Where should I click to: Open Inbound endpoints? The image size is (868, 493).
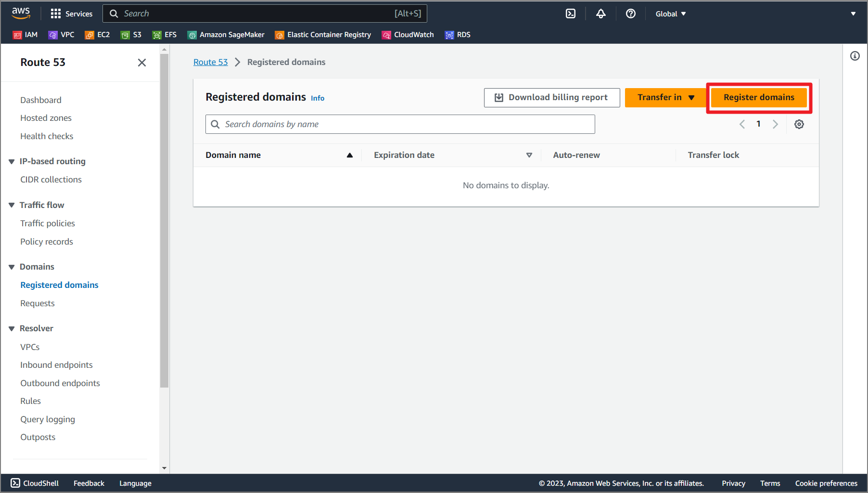56,365
